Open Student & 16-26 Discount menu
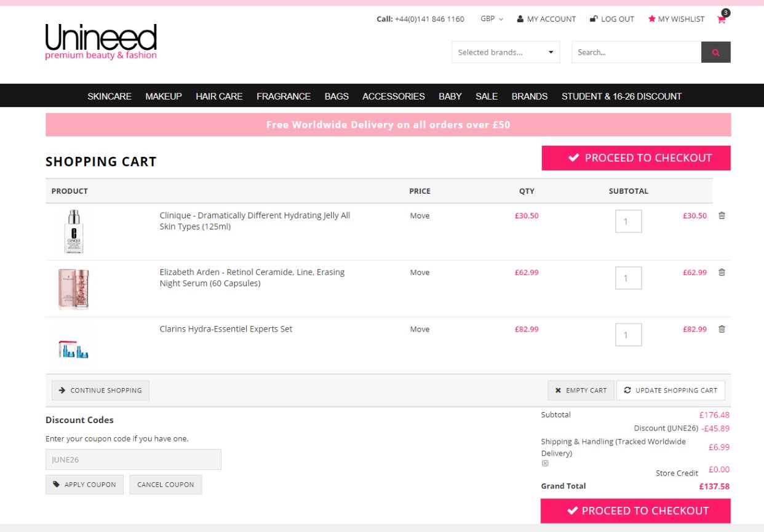This screenshot has height=532, width=764. (x=621, y=96)
